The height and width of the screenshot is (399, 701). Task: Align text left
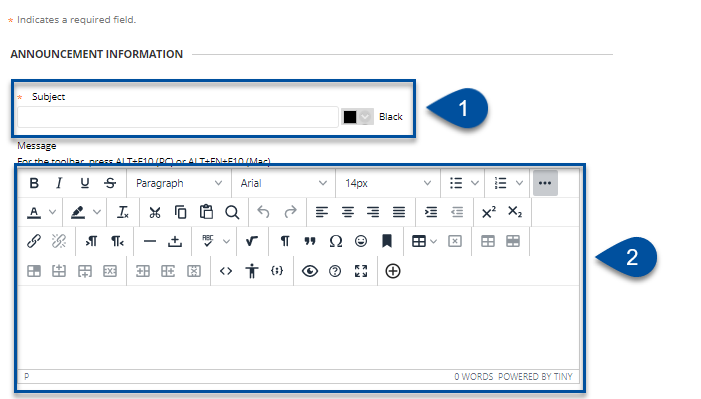322,212
